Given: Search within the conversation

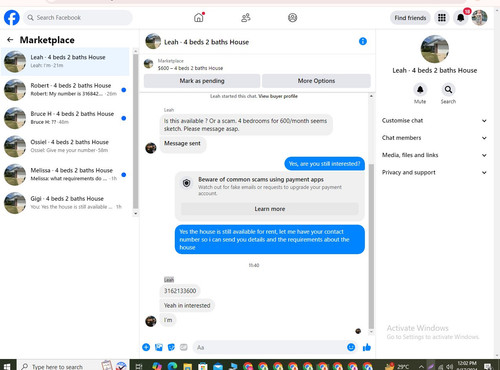Looking at the screenshot, I should coord(448,90).
